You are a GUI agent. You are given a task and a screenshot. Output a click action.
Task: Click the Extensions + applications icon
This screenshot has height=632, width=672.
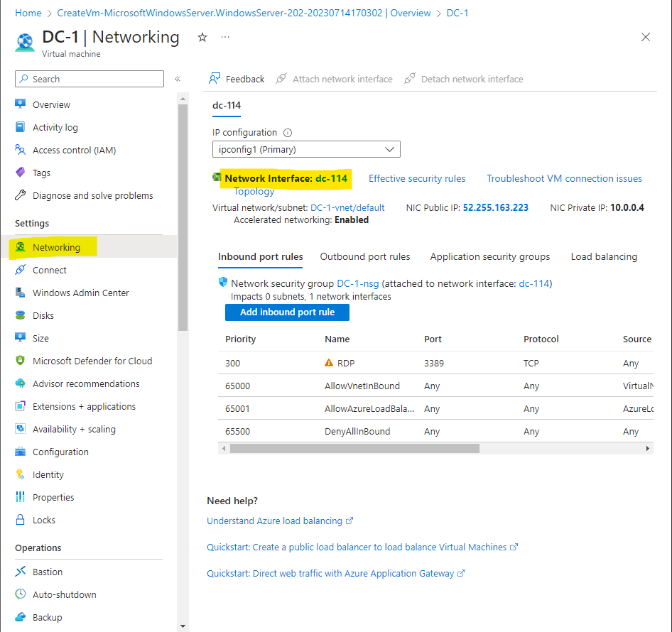[20, 405]
